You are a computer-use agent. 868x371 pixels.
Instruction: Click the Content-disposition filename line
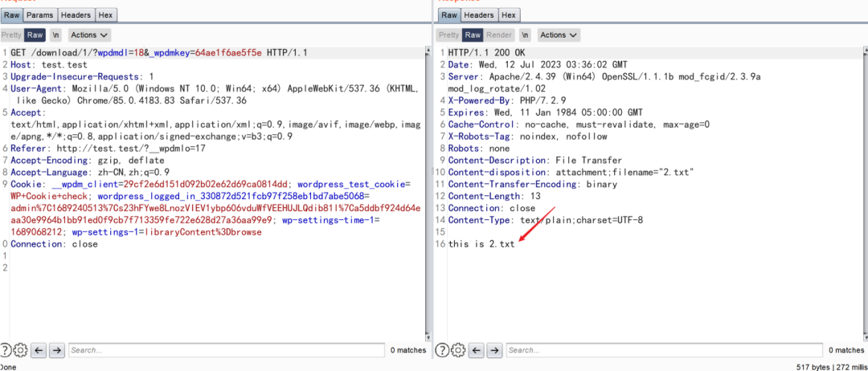(571, 172)
